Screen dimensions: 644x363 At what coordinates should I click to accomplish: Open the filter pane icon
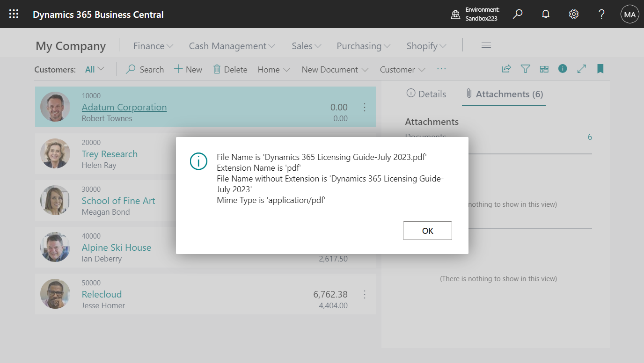[x=525, y=69]
